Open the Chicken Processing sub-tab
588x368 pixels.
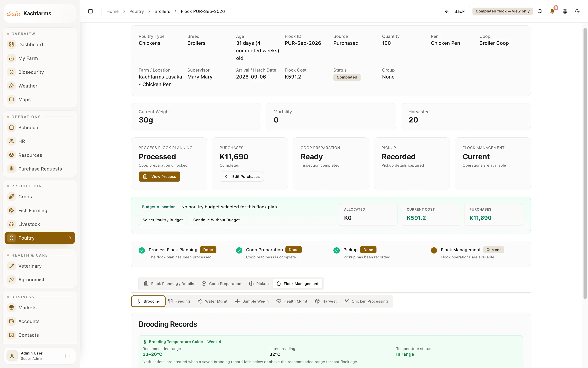[366, 301]
